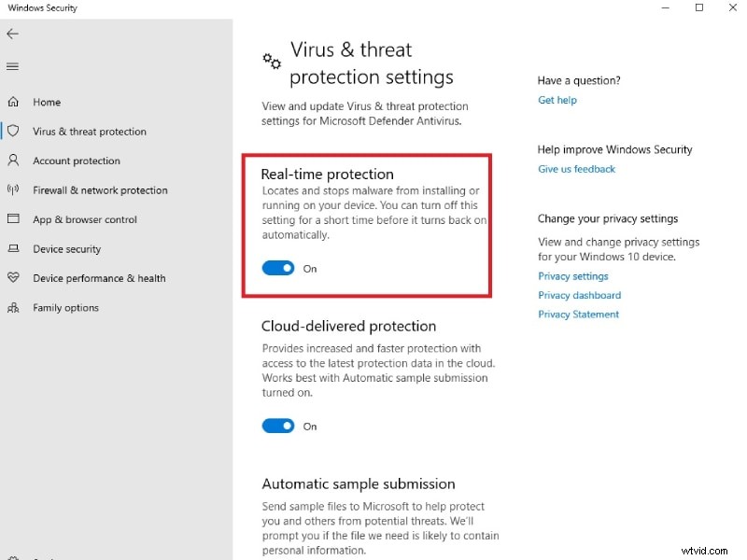Open the hamburger navigation menu icon
The image size is (747, 560).
12,66
